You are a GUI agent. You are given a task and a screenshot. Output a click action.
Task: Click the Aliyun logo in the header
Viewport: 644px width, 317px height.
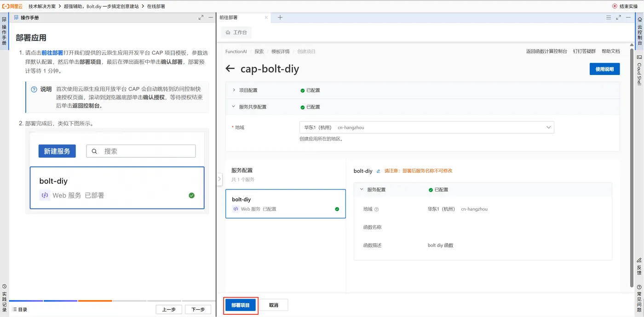(12, 6)
